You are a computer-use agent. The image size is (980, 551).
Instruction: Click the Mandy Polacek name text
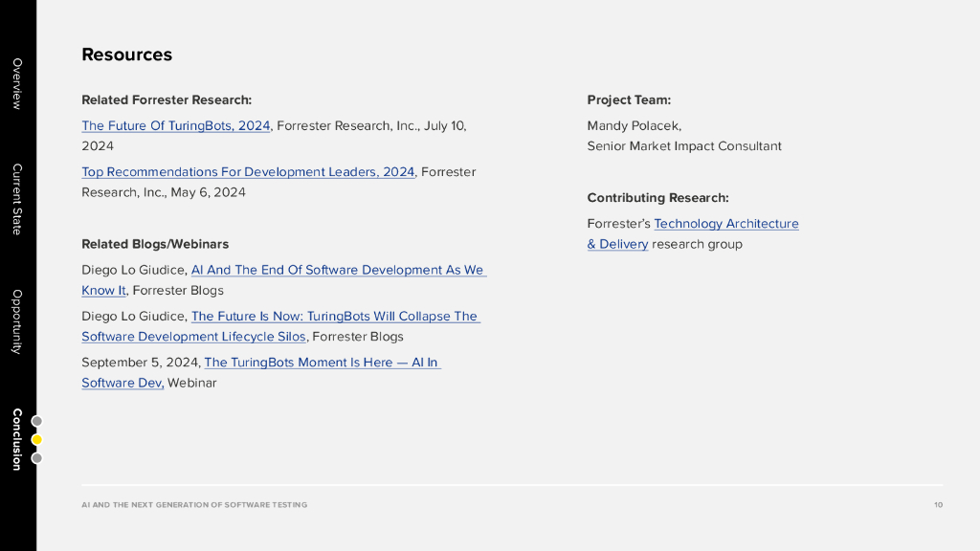(634, 125)
